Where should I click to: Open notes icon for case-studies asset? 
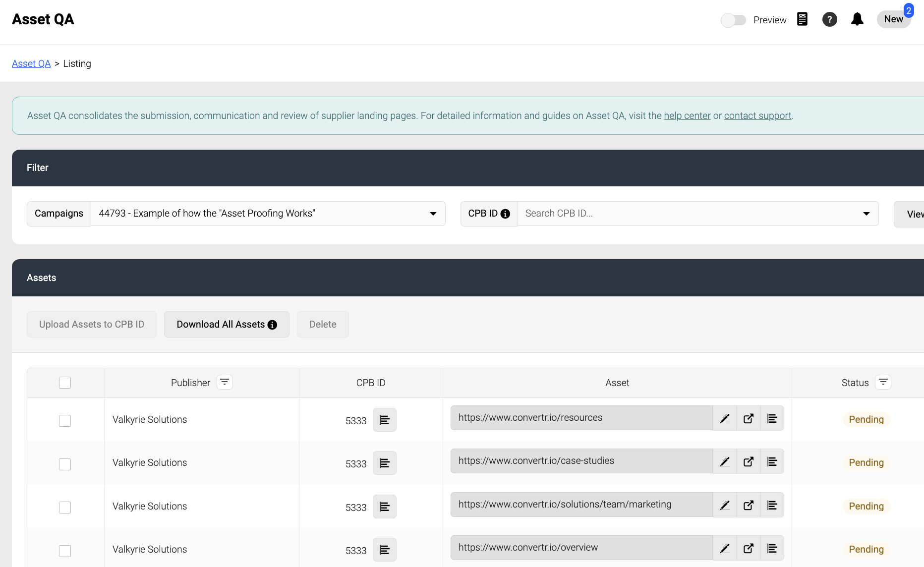[772, 461]
